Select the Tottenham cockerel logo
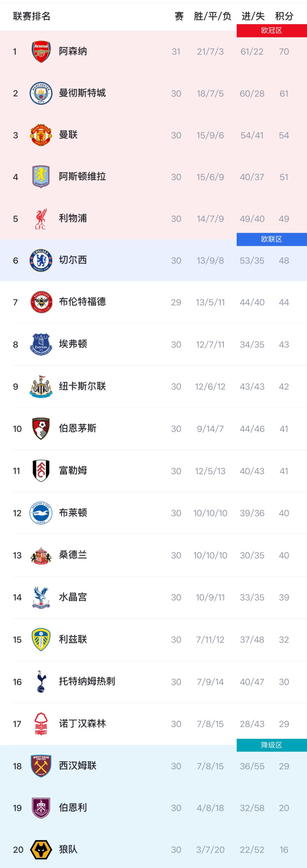This screenshot has width=307, height=868. 41,682
